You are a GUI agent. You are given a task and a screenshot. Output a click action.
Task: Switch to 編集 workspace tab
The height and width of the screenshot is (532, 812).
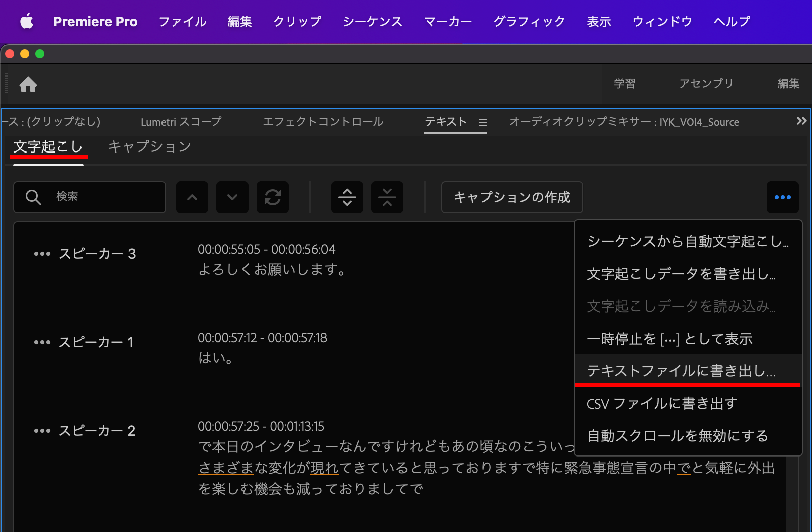point(789,84)
